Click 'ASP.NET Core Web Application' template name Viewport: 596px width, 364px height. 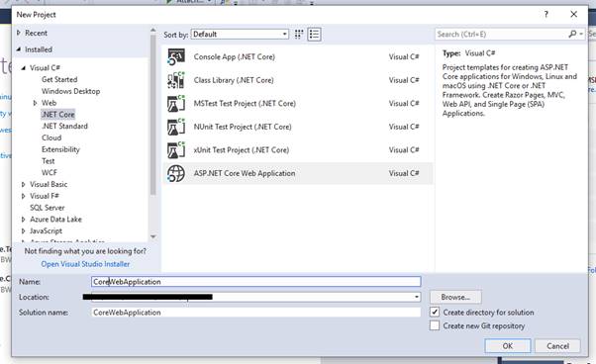coord(245,173)
